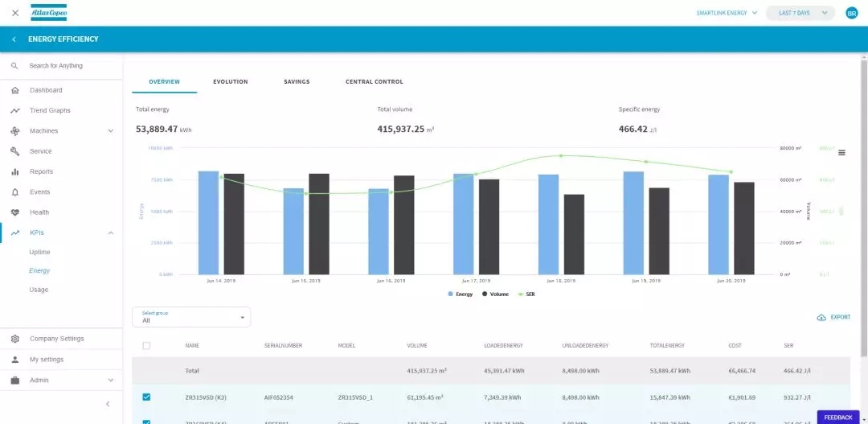
Task: Click the Reports bar chart icon
Action: coord(15,172)
